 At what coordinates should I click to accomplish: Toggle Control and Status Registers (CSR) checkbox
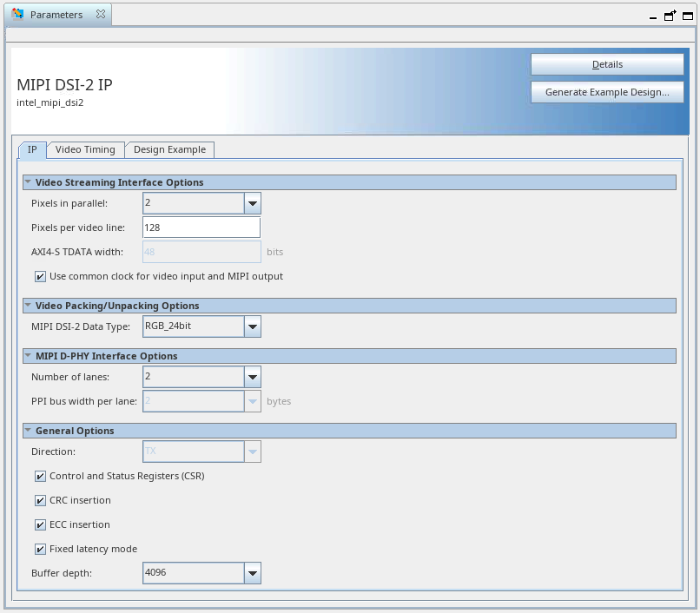pyautogui.click(x=40, y=476)
